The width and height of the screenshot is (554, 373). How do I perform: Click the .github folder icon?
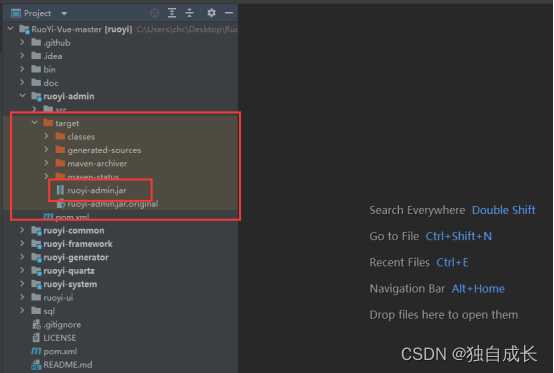pos(36,42)
